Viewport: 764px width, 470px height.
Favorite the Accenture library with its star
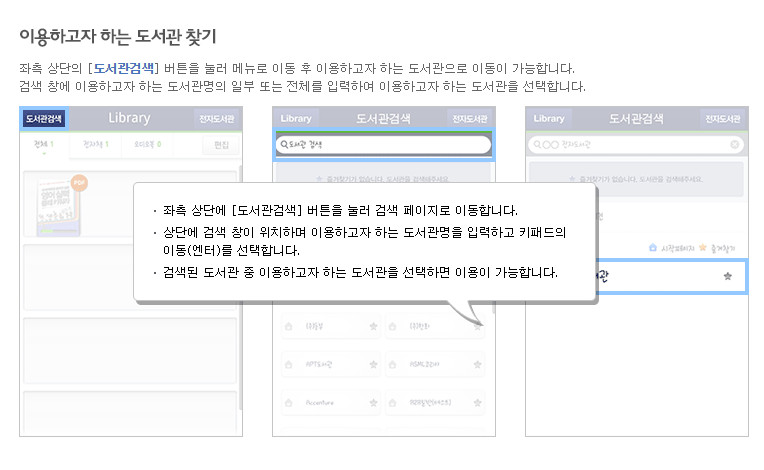[373, 403]
